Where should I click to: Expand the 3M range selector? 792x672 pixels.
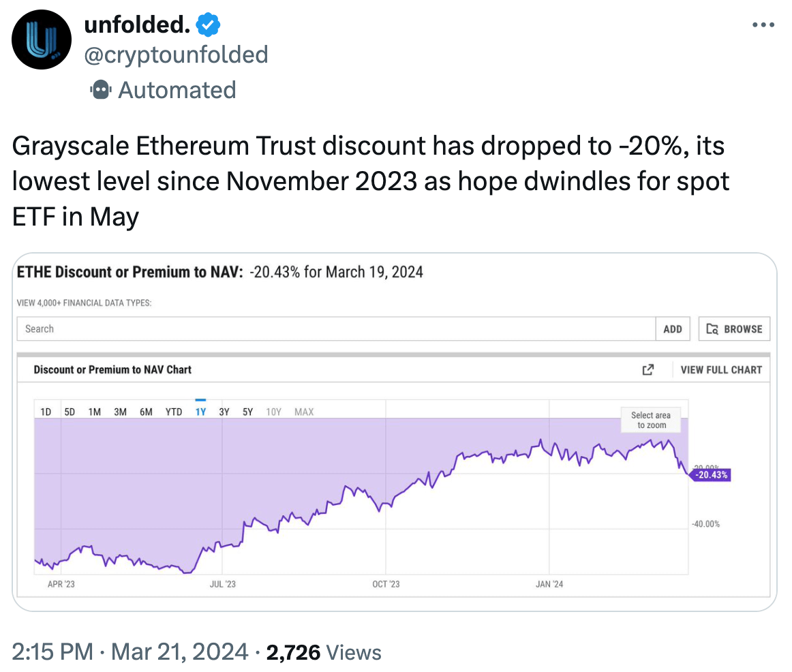pyautogui.click(x=121, y=411)
